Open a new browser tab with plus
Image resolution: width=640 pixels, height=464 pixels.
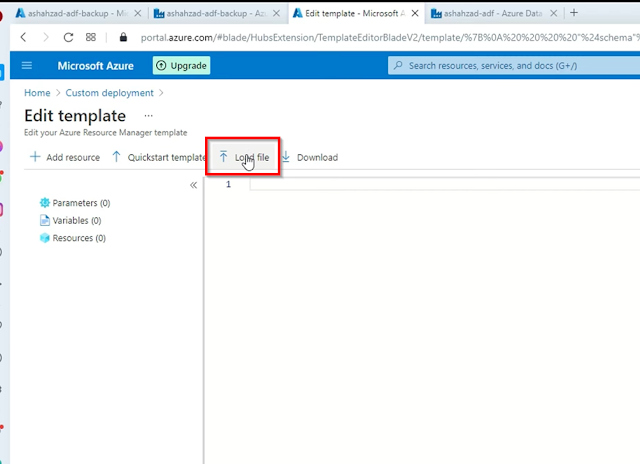tap(574, 13)
